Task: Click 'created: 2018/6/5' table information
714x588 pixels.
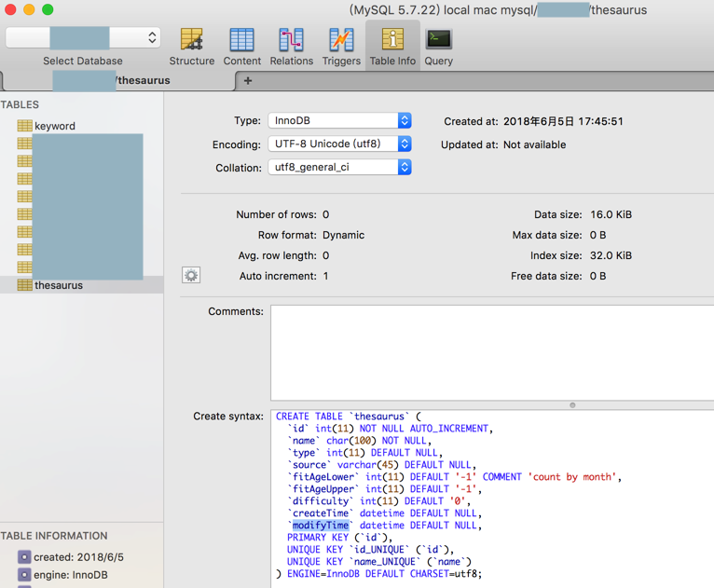Action: tap(79, 557)
